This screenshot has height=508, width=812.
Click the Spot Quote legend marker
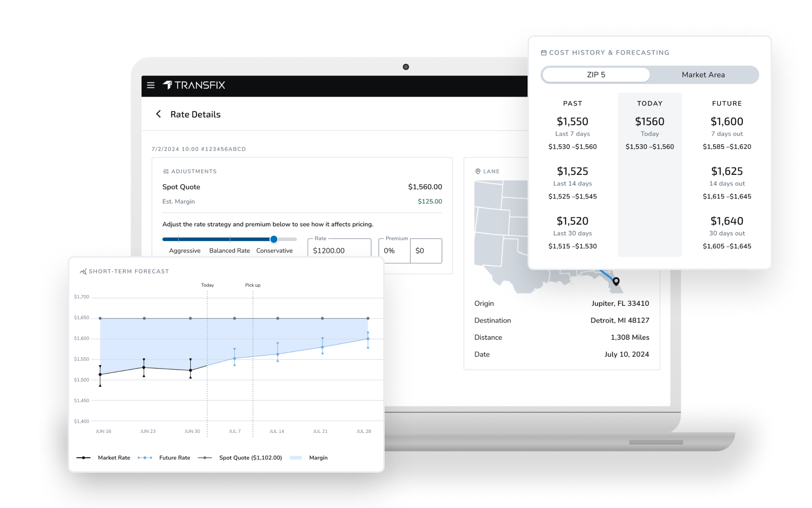point(205,457)
